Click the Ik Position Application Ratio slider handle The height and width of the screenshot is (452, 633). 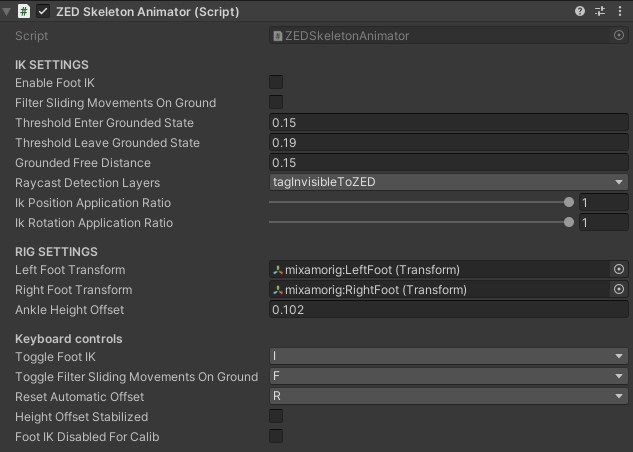pos(569,202)
